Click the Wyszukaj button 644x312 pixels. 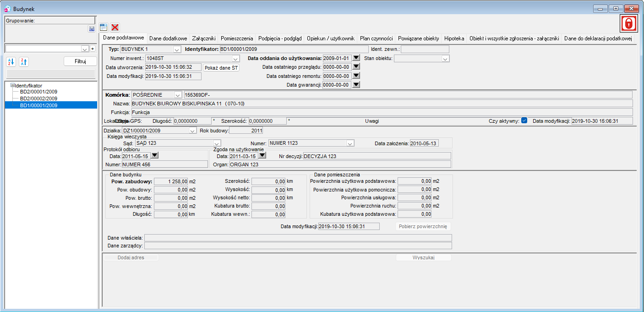[x=423, y=257]
